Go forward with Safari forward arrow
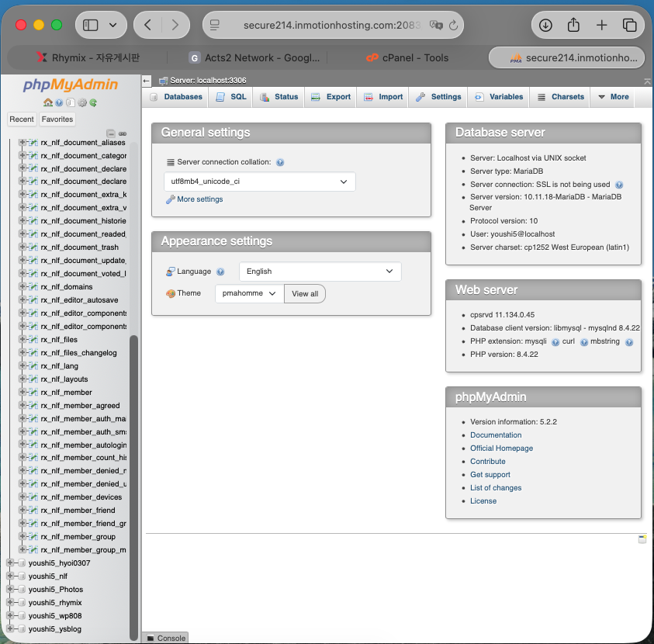 click(x=175, y=25)
